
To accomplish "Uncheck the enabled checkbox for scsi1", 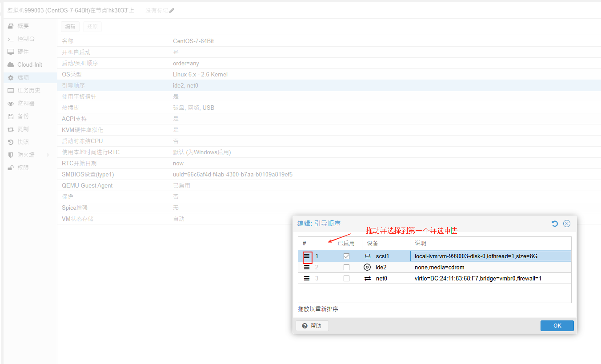I will pos(346,256).
